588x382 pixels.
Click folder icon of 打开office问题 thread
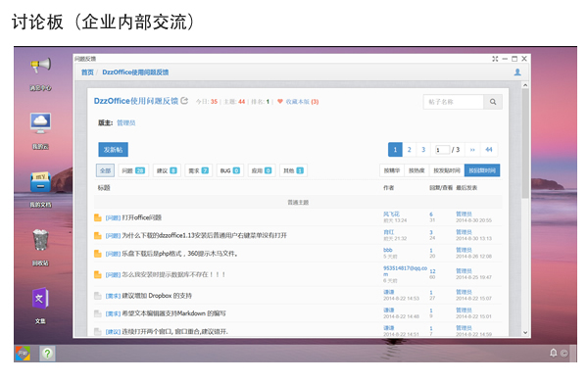pyautogui.click(x=98, y=217)
